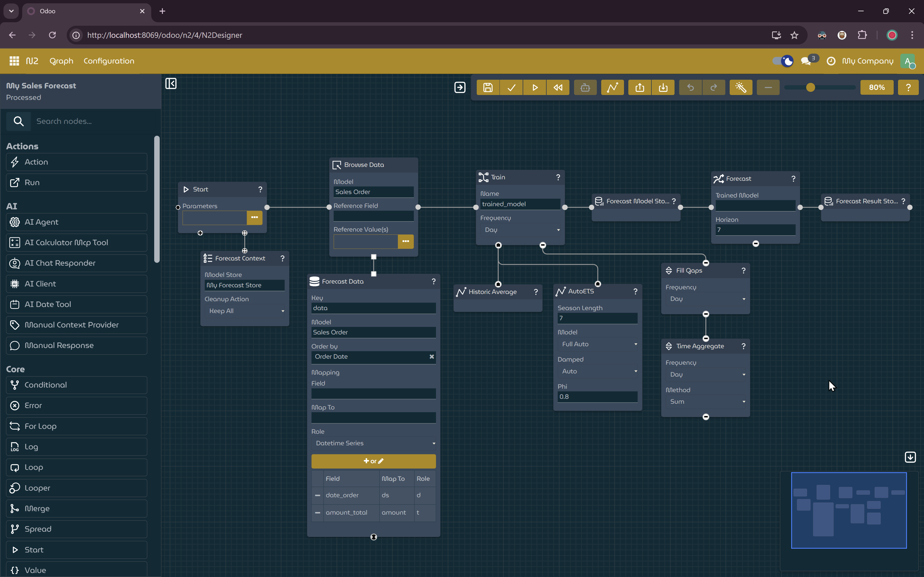
Task: Adjust the zoom slider in the toolbar
Action: coord(811,87)
